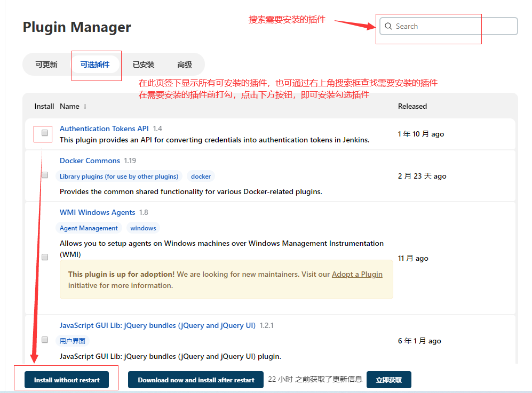Click the version 1.4 label
The width and height of the screenshot is (532, 393).
pos(157,129)
